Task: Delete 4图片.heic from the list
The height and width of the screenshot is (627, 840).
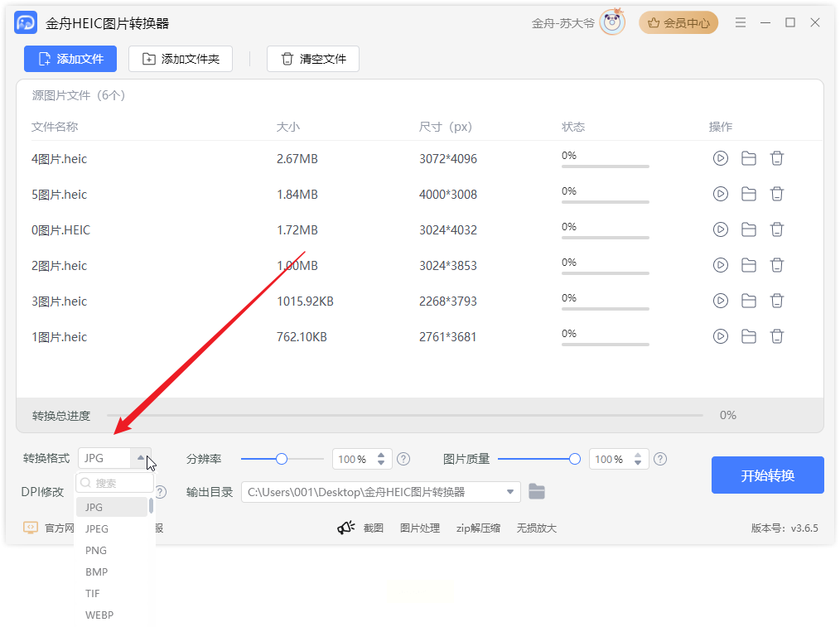Action: click(777, 158)
